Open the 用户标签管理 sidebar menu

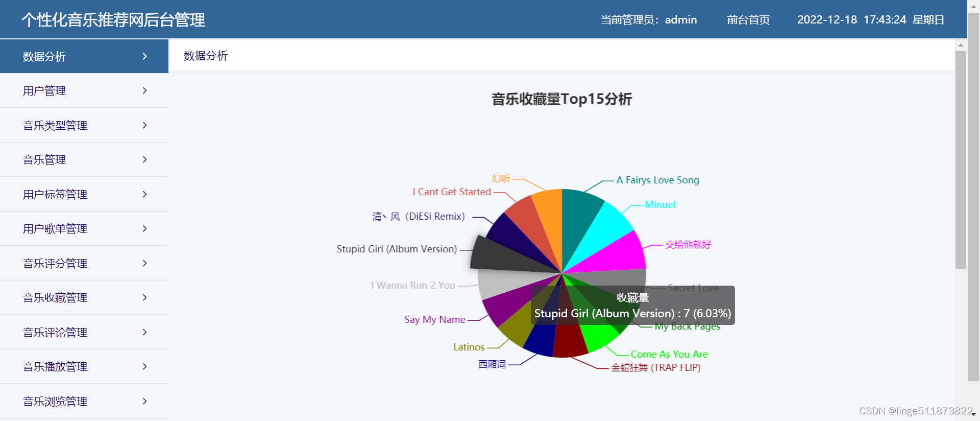click(x=84, y=194)
